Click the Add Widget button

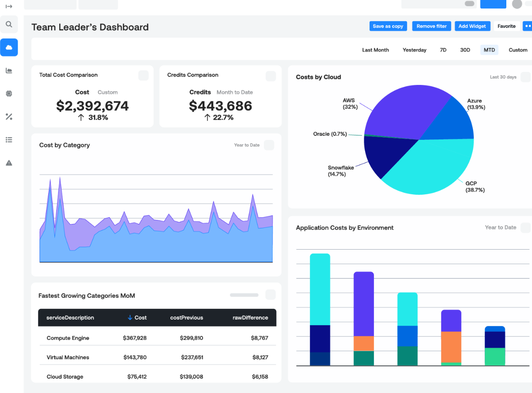coord(472,26)
